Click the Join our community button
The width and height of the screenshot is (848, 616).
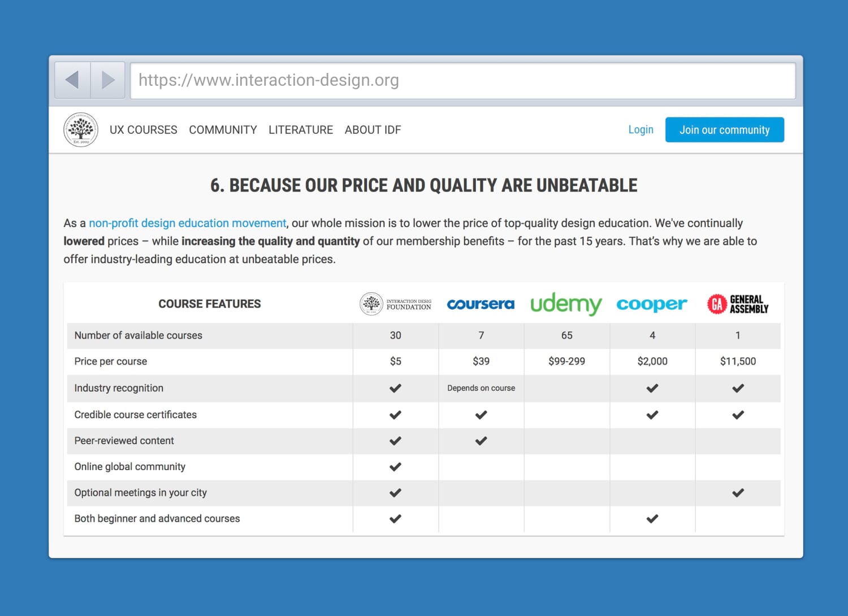tap(724, 129)
